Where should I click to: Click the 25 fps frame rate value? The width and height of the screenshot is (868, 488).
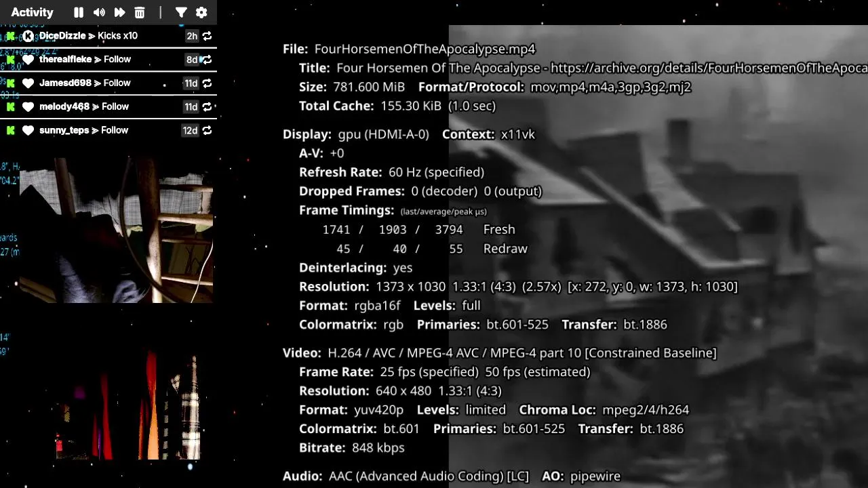(429, 372)
